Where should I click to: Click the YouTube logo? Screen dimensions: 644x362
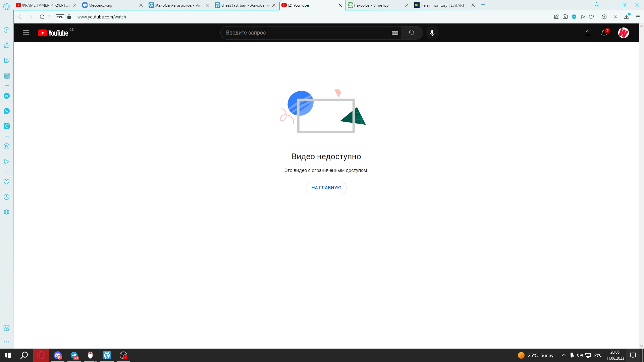[53, 33]
